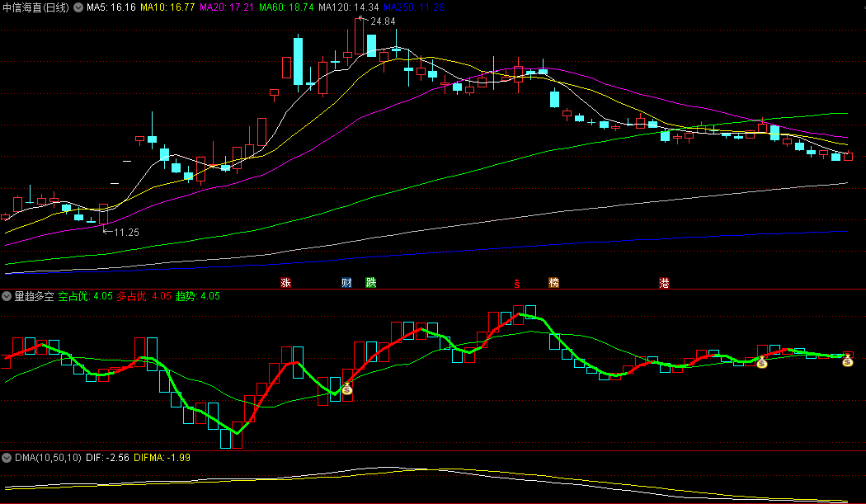Viewport: 866px width, 504px height.
Task: Click the middle money bag signal icon
Action: 761,362
